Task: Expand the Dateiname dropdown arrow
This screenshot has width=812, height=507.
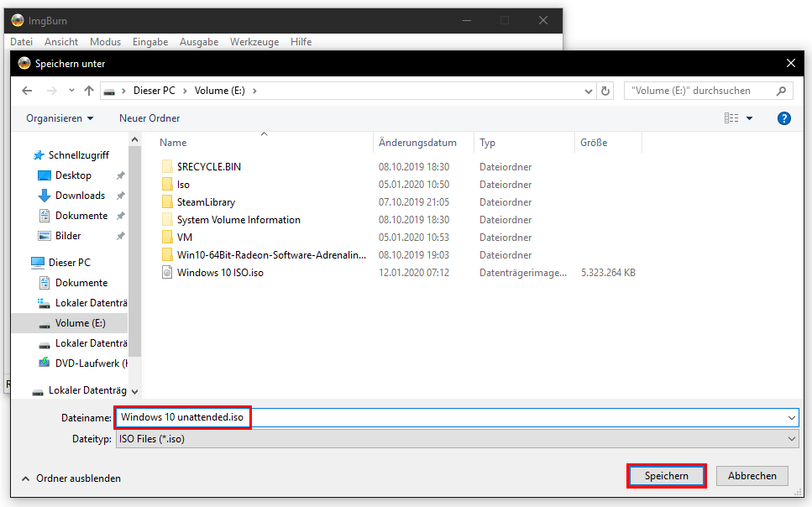Action: tap(792, 417)
